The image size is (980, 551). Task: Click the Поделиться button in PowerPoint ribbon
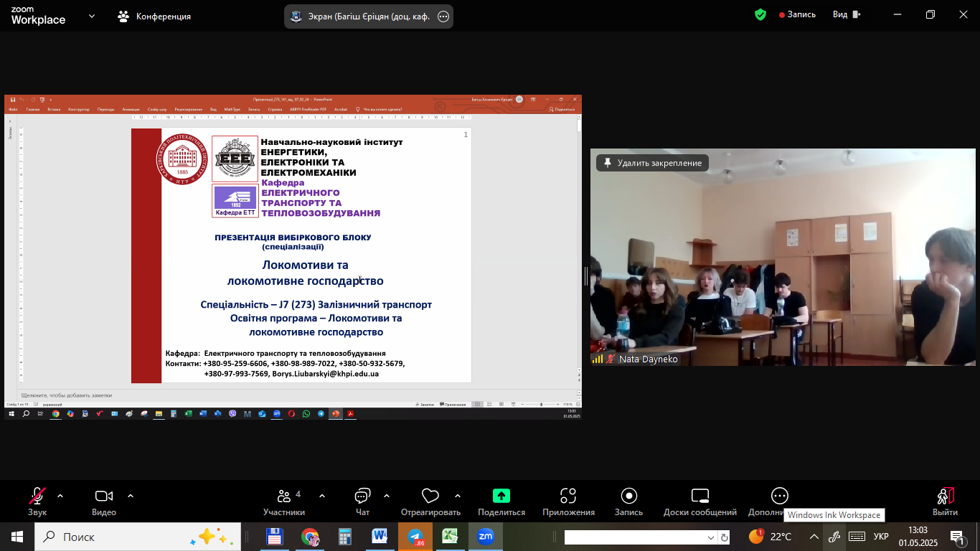pyautogui.click(x=562, y=110)
